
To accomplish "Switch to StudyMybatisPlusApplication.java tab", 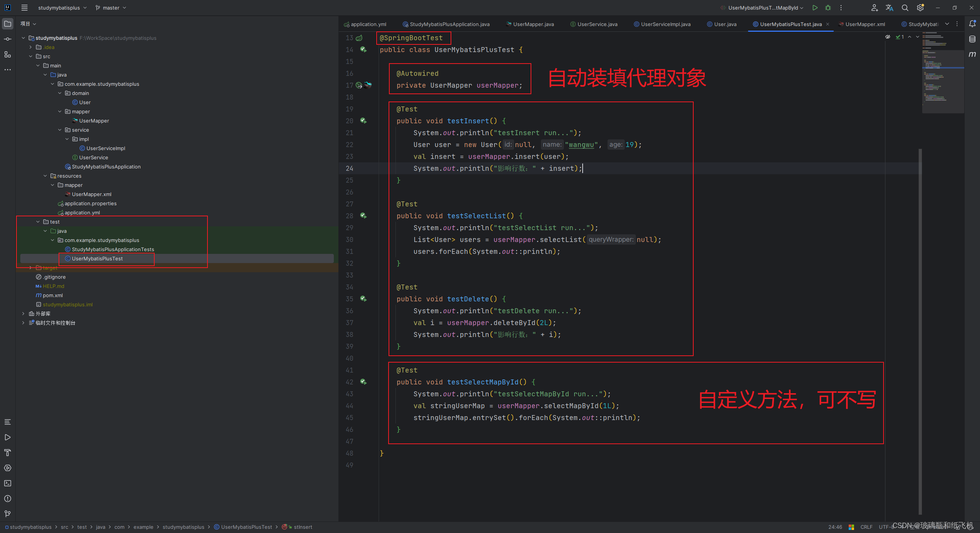I will tap(446, 24).
